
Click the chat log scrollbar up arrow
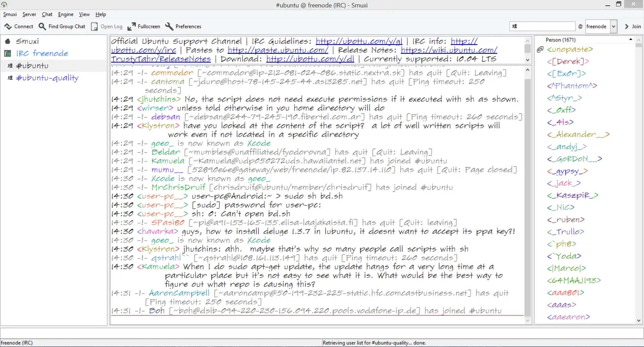click(528, 70)
